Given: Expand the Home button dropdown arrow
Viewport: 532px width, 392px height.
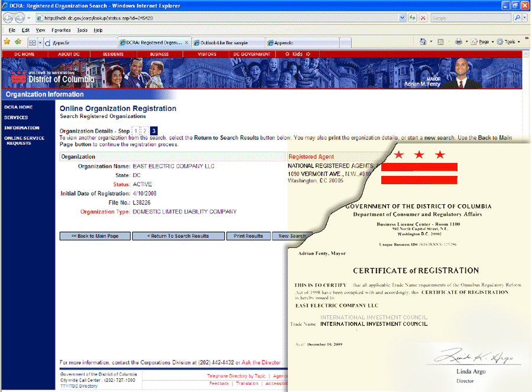Looking at the screenshot, I should 431,42.
